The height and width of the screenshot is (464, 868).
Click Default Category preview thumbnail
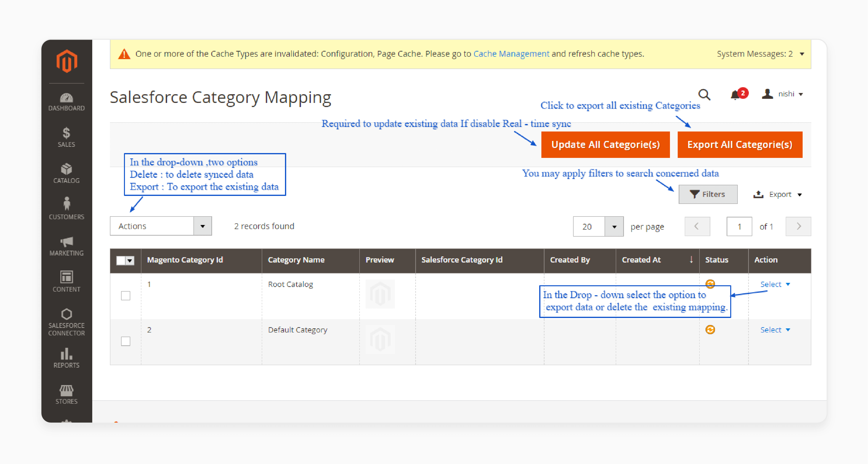(380, 340)
